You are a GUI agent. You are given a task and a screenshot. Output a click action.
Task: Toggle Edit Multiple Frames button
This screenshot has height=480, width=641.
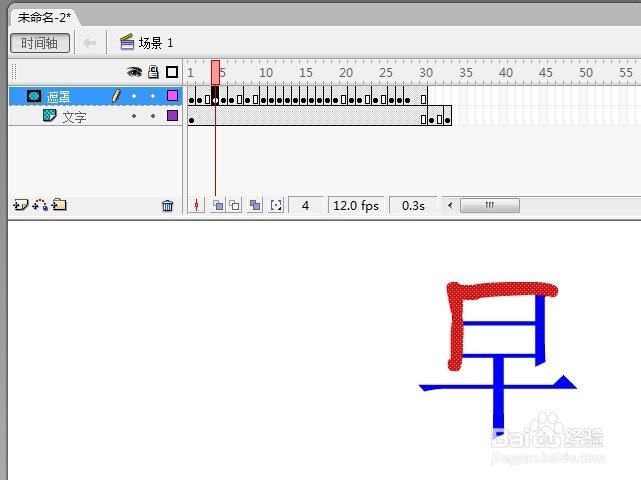(x=255, y=205)
